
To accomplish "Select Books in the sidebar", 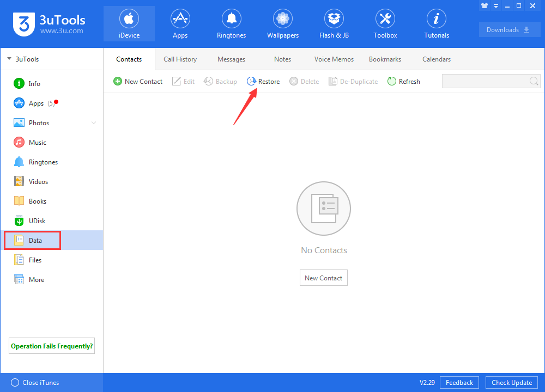I will tap(52, 201).
